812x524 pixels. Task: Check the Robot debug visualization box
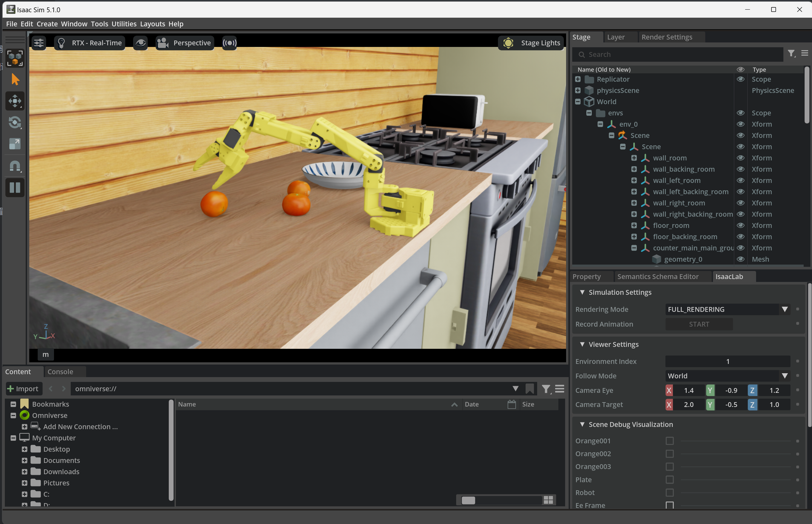click(669, 493)
